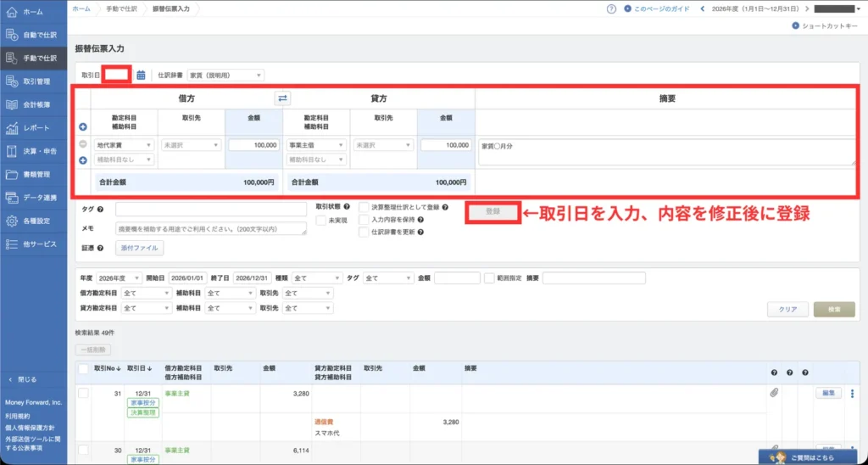Open the credit account dropdown 事業主借

point(317,145)
